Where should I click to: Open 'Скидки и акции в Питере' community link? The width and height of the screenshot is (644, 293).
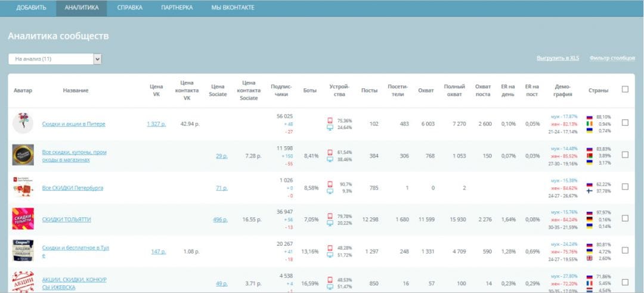click(x=73, y=124)
